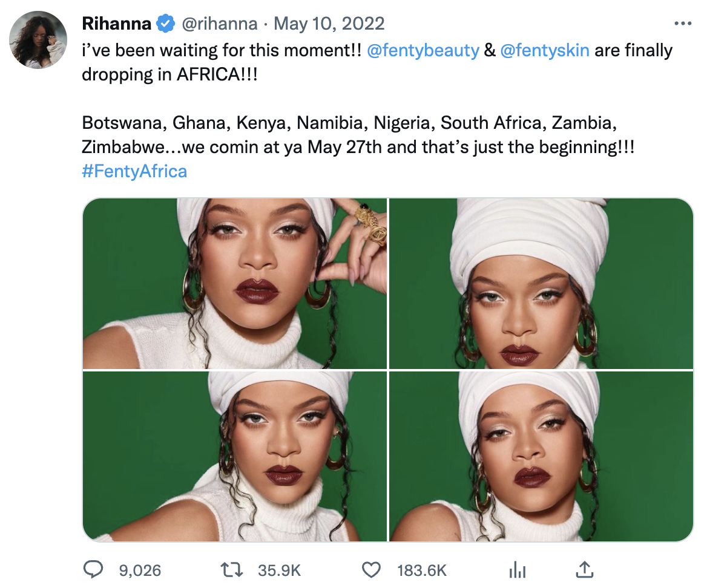
Task: Click the share upload arrow icon
Action: coord(583,570)
